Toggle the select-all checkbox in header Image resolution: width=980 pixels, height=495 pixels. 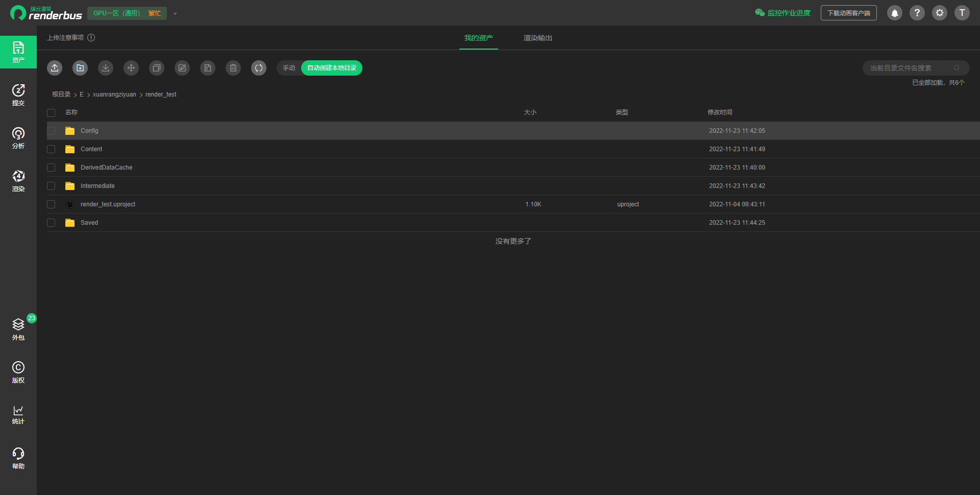coord(51,113)
